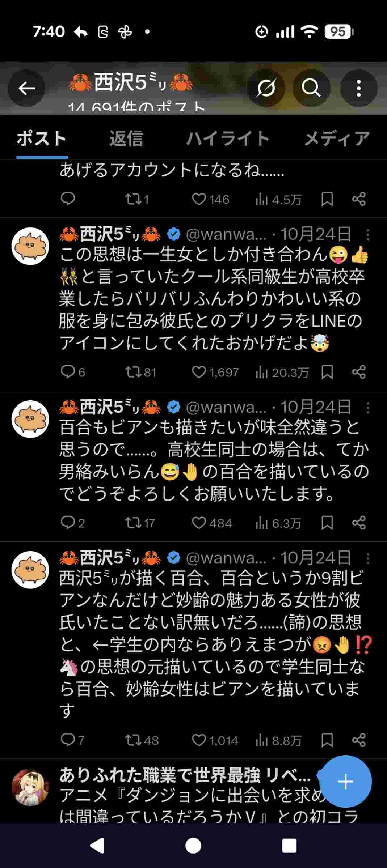This screenshot has height=868, width=387.
Task: Select the メディア tab
Action: pos(337,139)
